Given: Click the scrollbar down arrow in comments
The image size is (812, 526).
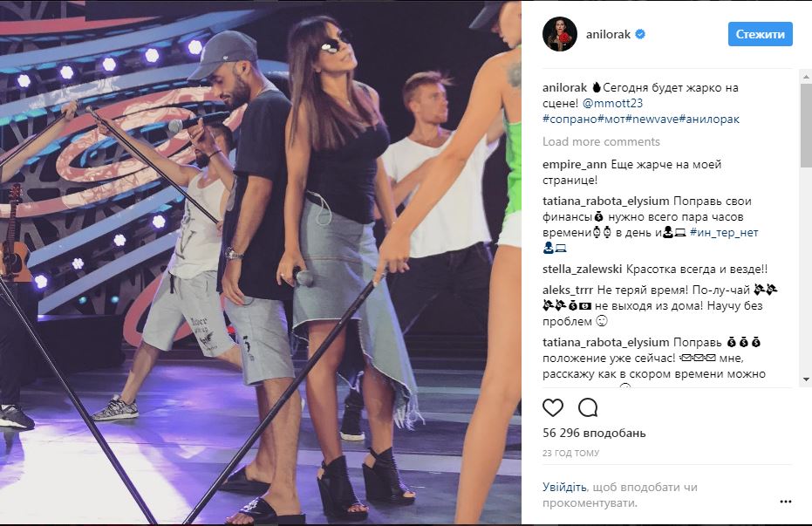Looking at the screenshot, I should point(806,379).
